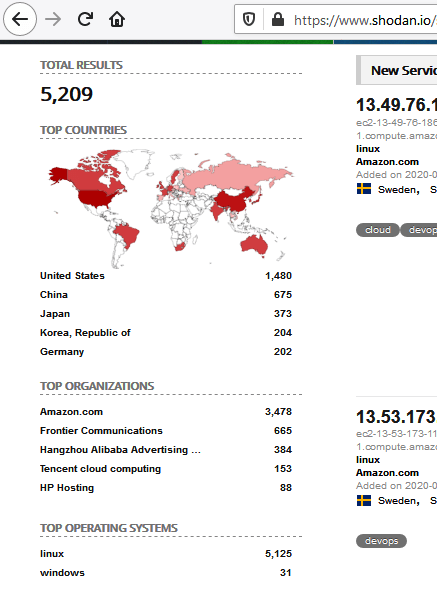Click Sweden location text under 13.49.76 result
The width and height of the screenshot is (437, 591).
coord(399,190)
